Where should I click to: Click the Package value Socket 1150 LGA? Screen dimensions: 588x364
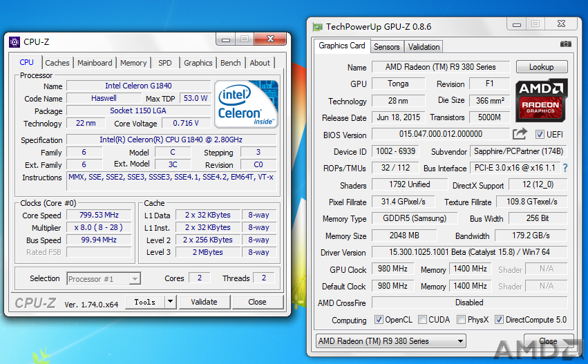point(138,111)
